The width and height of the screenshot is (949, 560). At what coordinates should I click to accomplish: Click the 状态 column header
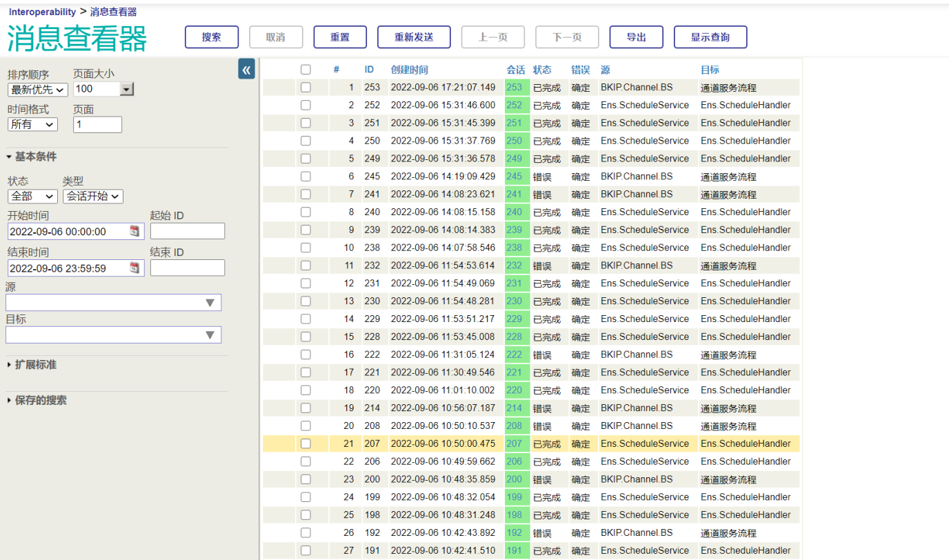tap(542, 70)
